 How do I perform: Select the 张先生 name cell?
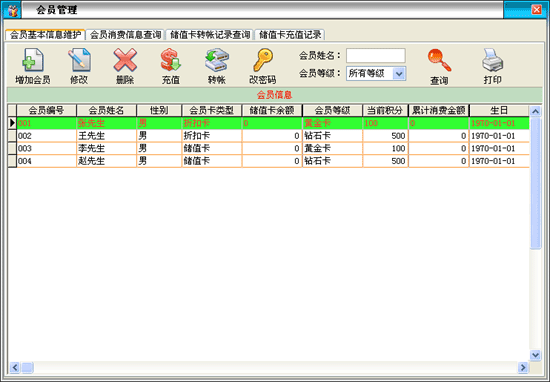tap(106, 123)
